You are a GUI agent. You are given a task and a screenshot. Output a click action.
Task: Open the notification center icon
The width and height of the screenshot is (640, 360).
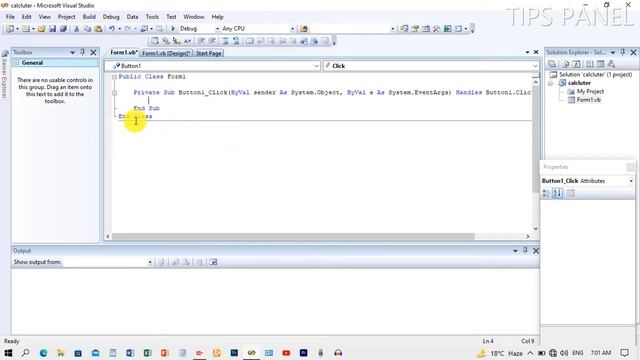tap(624, 353)
